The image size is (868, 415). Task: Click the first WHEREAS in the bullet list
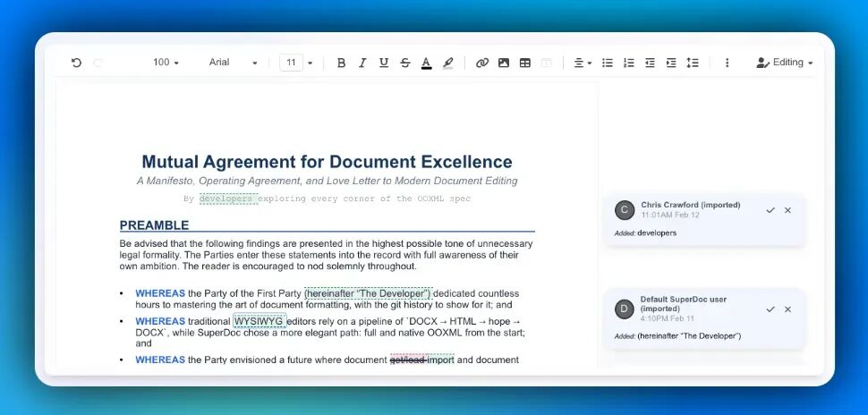160,293
